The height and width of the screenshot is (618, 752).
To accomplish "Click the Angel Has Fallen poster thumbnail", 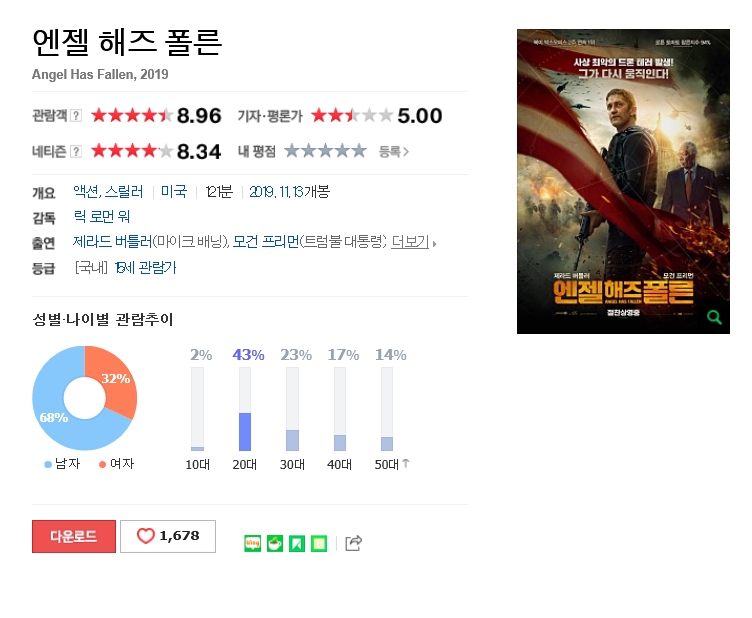I will tap(623, 181).
